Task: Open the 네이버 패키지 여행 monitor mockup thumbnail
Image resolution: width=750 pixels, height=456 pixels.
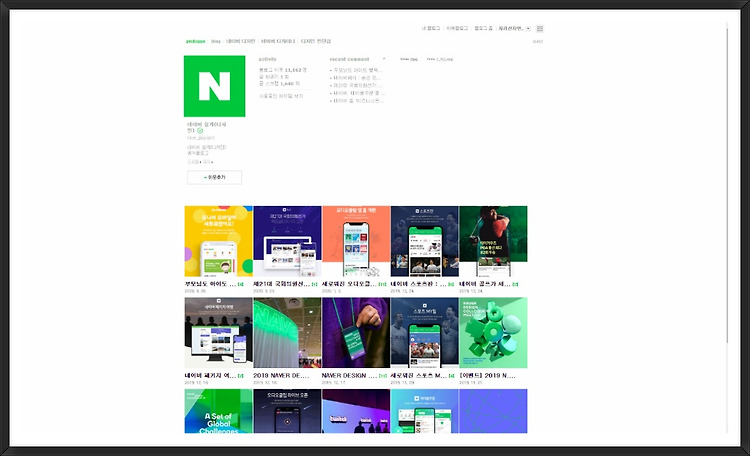Action: 219,333
